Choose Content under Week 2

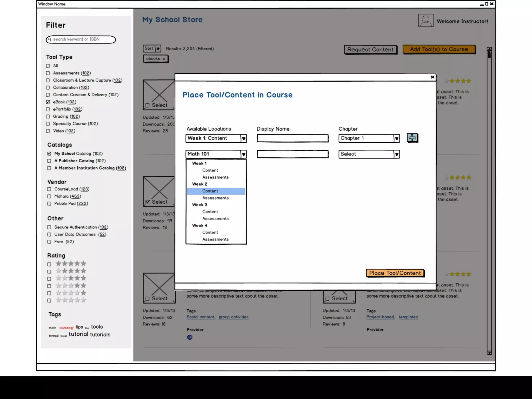pos(210,191)
